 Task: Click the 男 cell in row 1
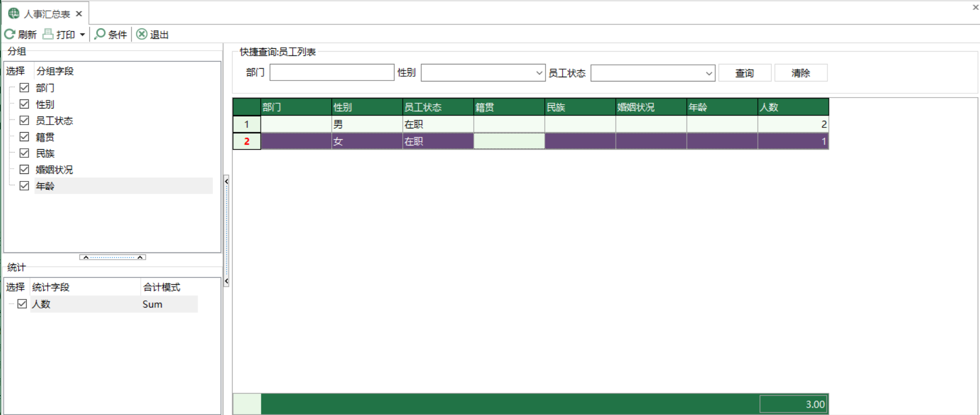367,124
